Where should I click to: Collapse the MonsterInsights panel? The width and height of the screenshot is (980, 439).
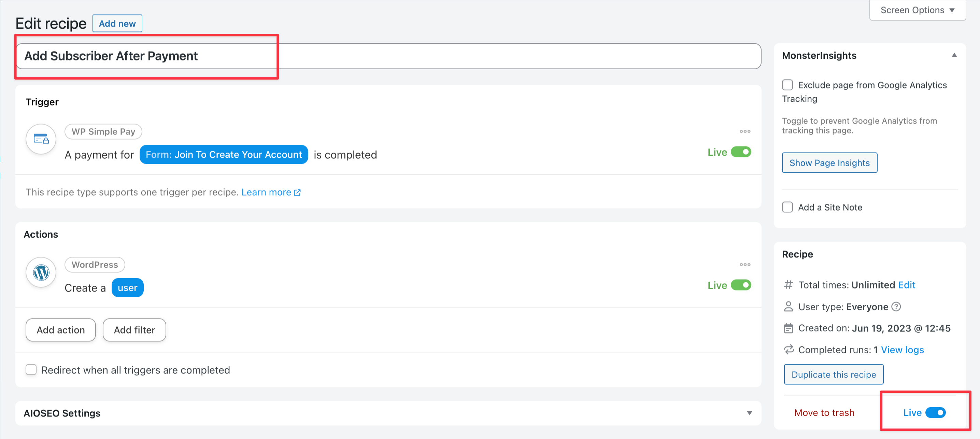tap(954, 56)
